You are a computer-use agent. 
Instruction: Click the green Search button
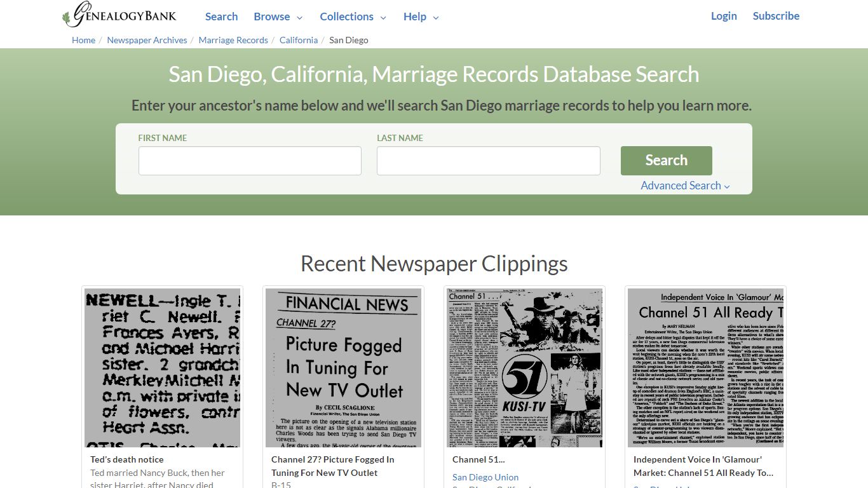666,160
